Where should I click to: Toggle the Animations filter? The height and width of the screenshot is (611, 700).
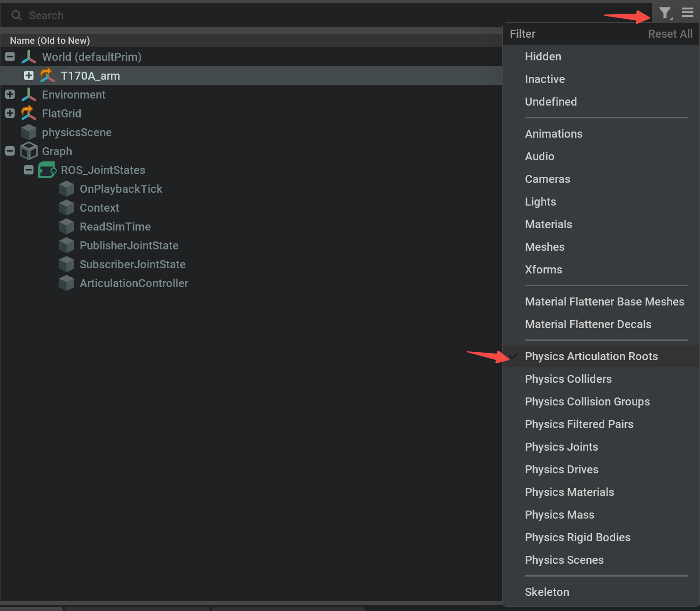[600, 134]
